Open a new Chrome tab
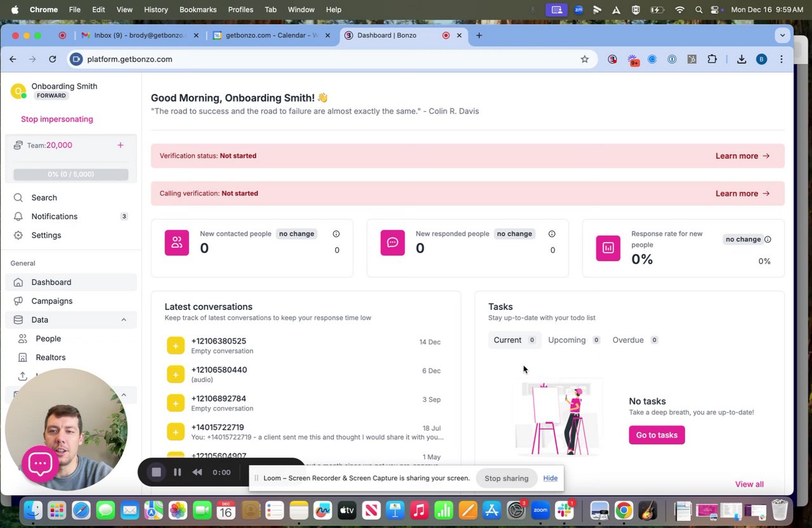Image resolution: width=812 pixels, height=528 pixels. 479,35
